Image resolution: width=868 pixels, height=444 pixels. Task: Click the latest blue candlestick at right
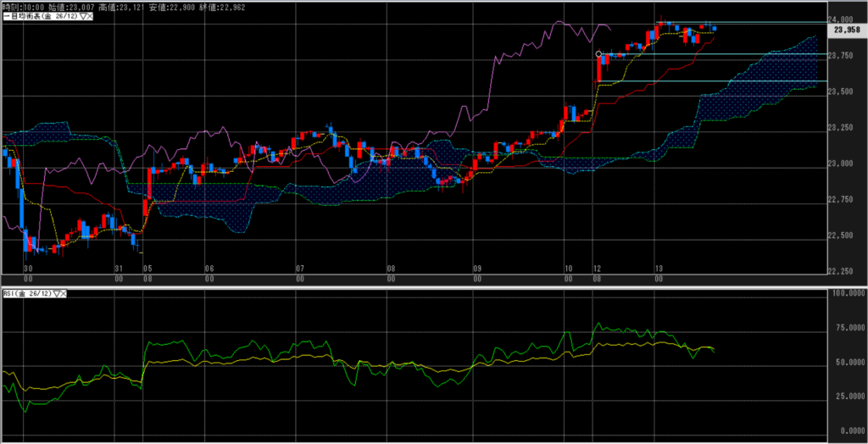coord(714,29)
